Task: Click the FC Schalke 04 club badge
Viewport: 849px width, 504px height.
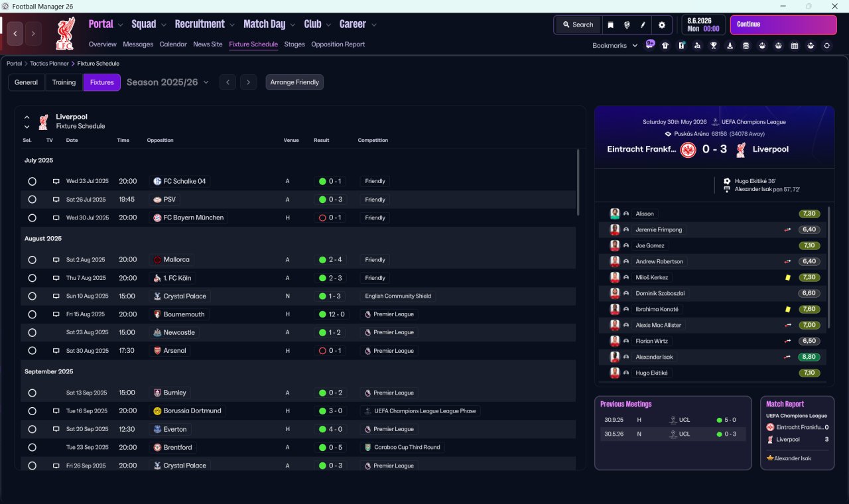Action: click(157, 181)
